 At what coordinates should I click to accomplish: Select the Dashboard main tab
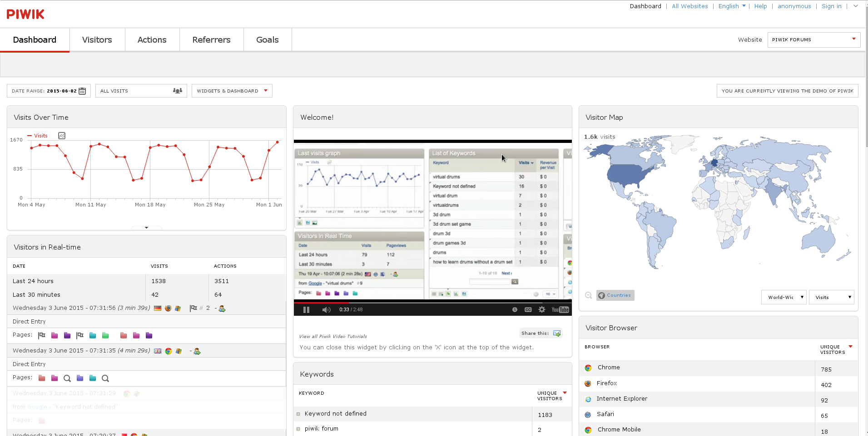(35, 40)
